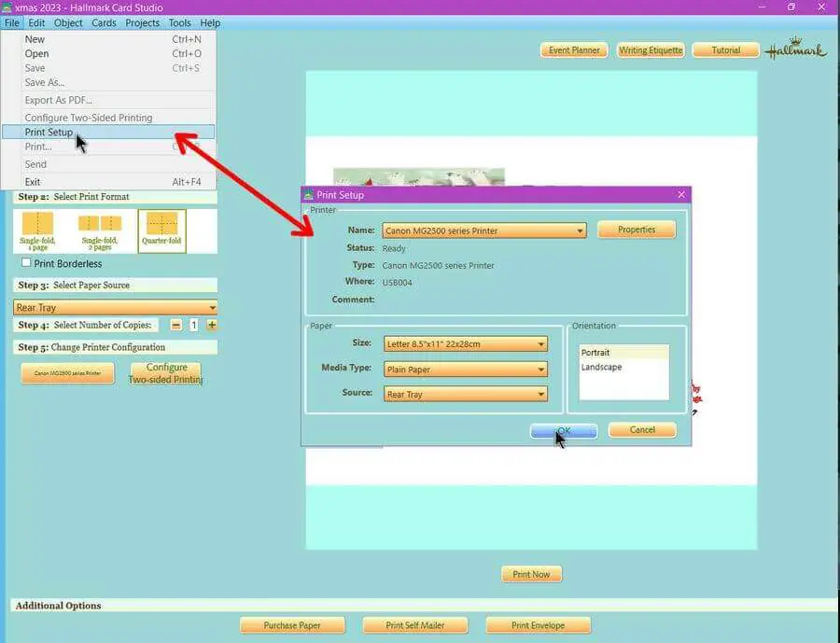Select Export As PDF menu entry

pyautogui.click(x=108, y=100)
